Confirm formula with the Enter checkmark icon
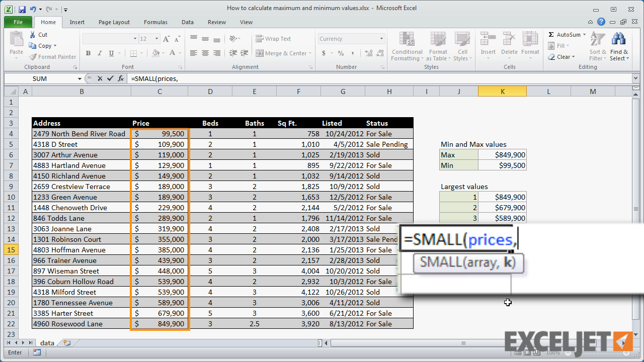The image size is (644, 362). point(110,78)
